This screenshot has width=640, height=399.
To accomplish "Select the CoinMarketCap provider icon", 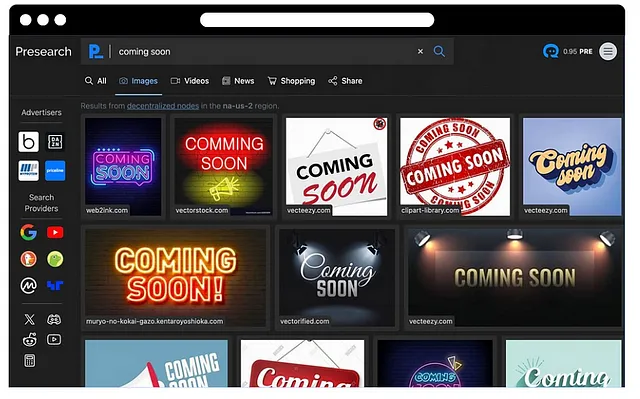I will tap(28, 286).
